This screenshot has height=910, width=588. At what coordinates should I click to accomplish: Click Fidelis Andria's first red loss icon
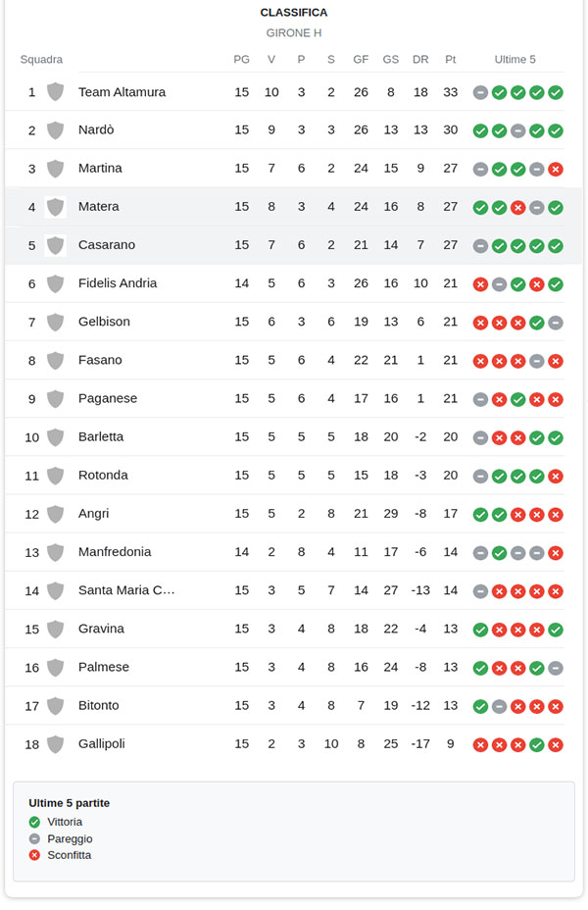[480, 283]
